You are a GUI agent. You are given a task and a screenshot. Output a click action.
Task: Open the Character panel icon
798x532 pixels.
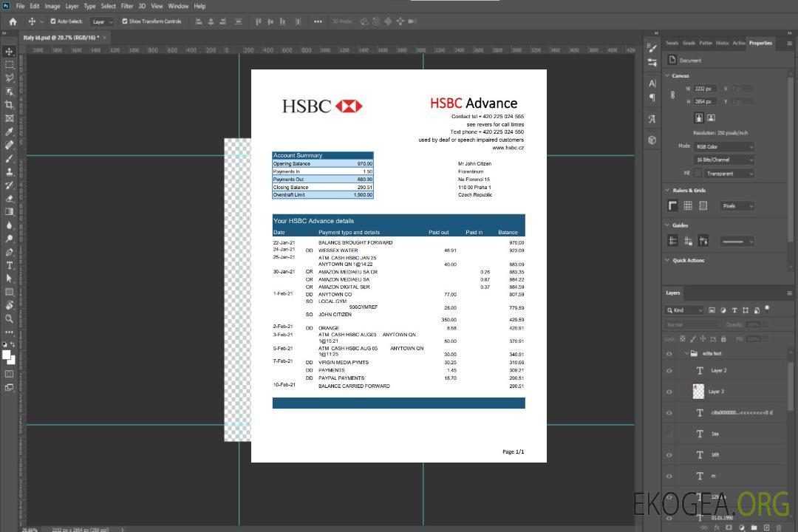652,83
